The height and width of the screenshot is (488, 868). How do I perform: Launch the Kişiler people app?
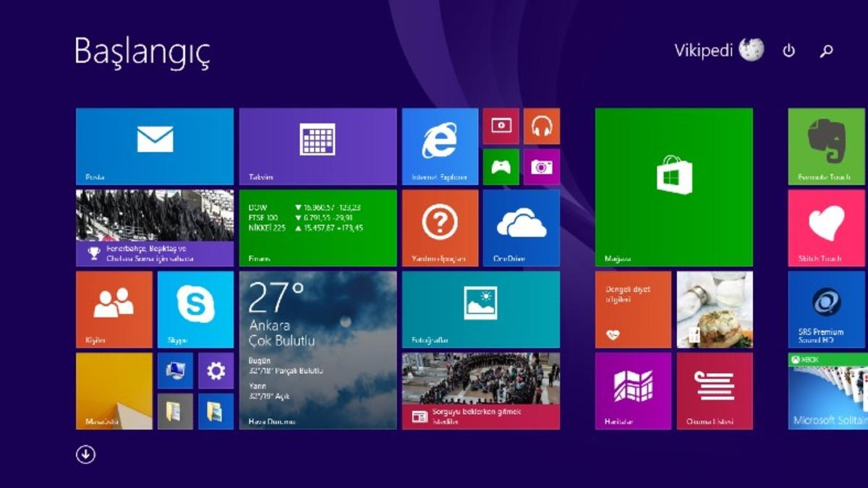coord(115,309)
